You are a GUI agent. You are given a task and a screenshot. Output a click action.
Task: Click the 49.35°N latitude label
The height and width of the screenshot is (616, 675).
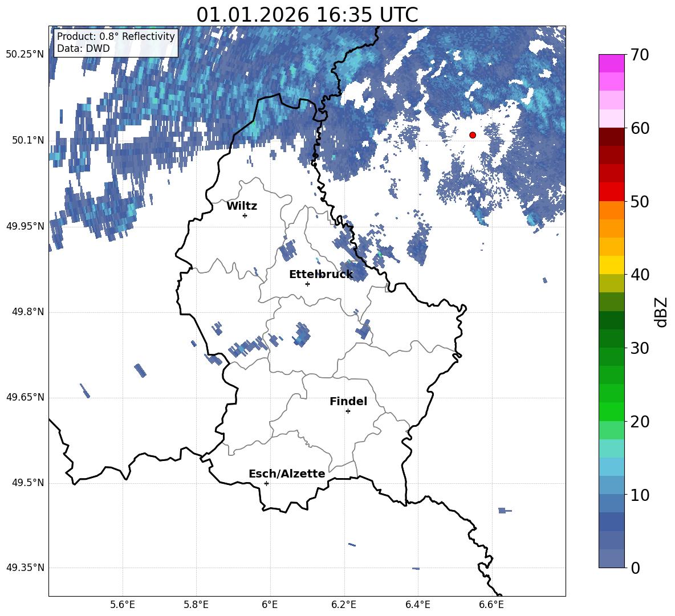tap(25, 568)
